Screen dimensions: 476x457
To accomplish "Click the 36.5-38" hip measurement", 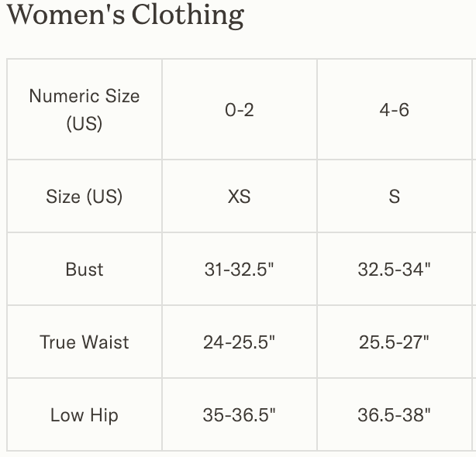I will click(394, 415).
